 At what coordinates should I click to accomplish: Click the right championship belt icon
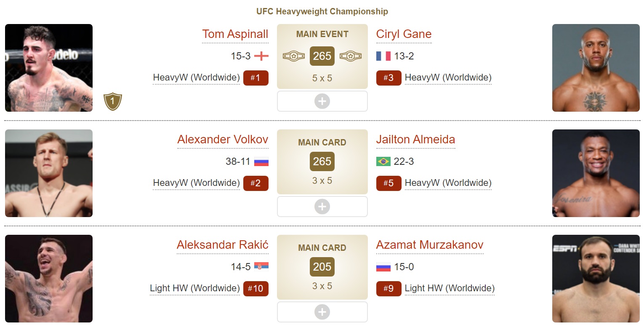(x=351, y=56)
